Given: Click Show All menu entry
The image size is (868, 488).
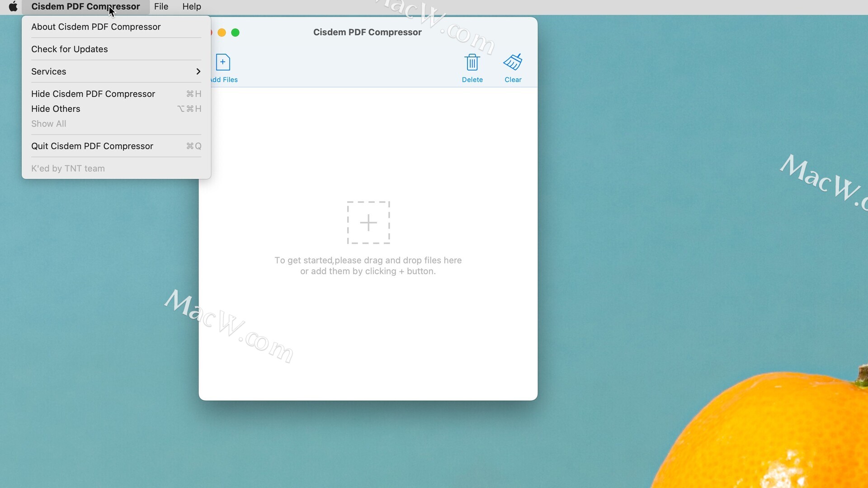Looking at the screenshot, I should pyautogui.click(x=116, y=124).
